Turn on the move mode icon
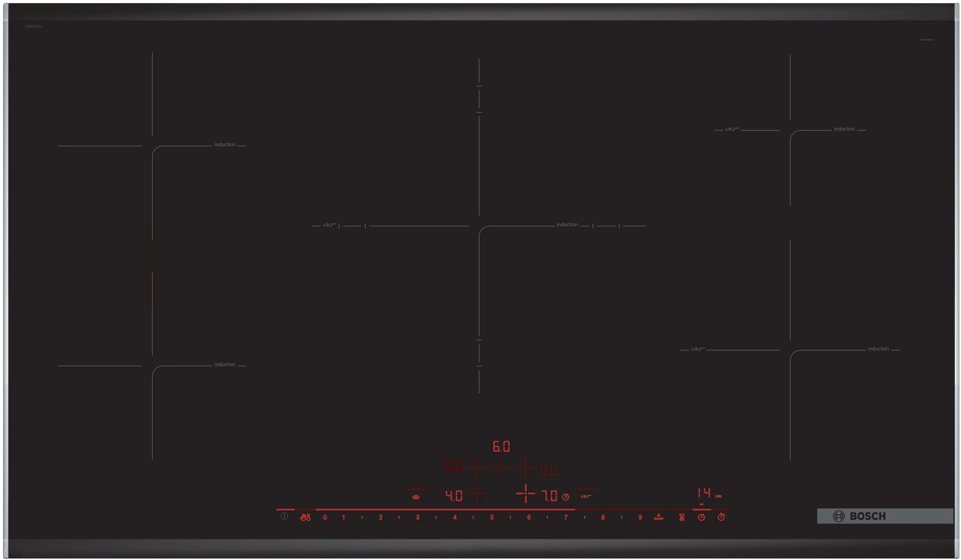Image resolution: width=961 pixels, height=560 pixels. [586, 496]
